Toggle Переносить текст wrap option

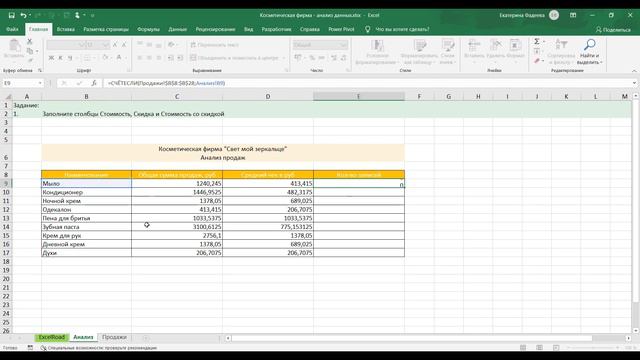(x=215, y=45)
